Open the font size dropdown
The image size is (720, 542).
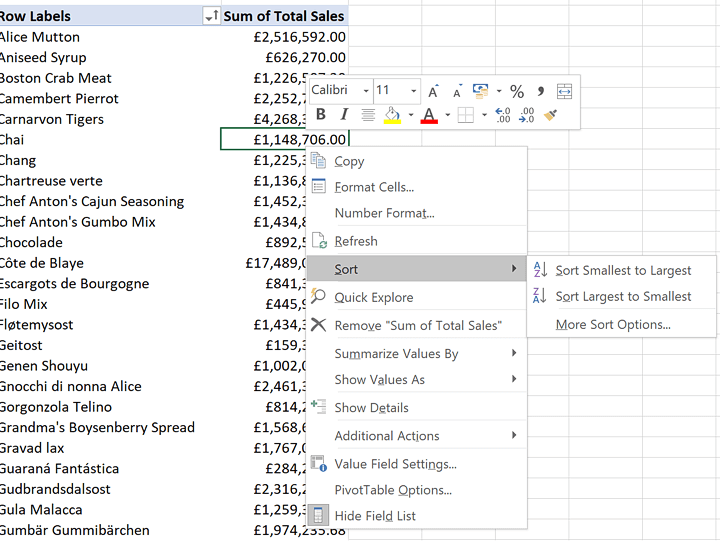[x=413, y=91]
